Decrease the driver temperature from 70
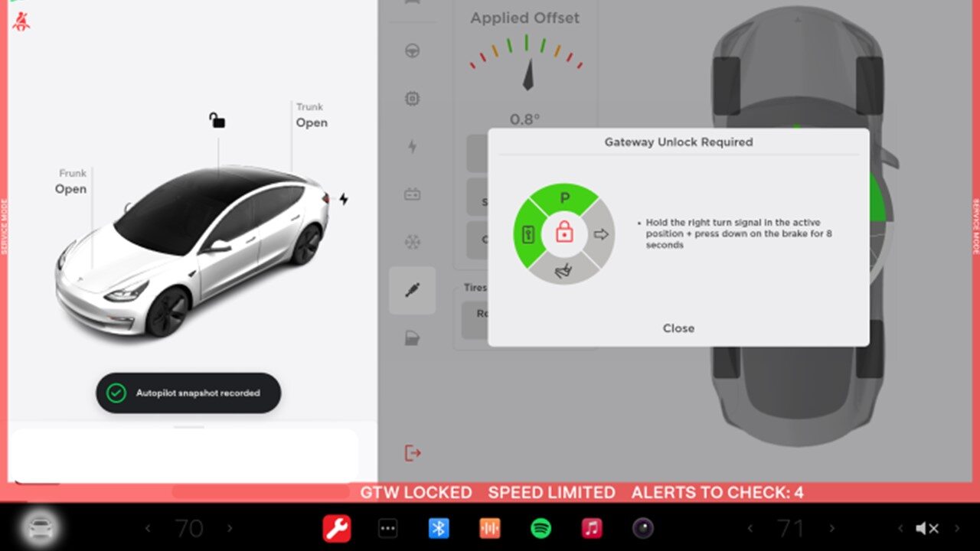Viewport: 980px width, 551px height. (x=149, y=528)
